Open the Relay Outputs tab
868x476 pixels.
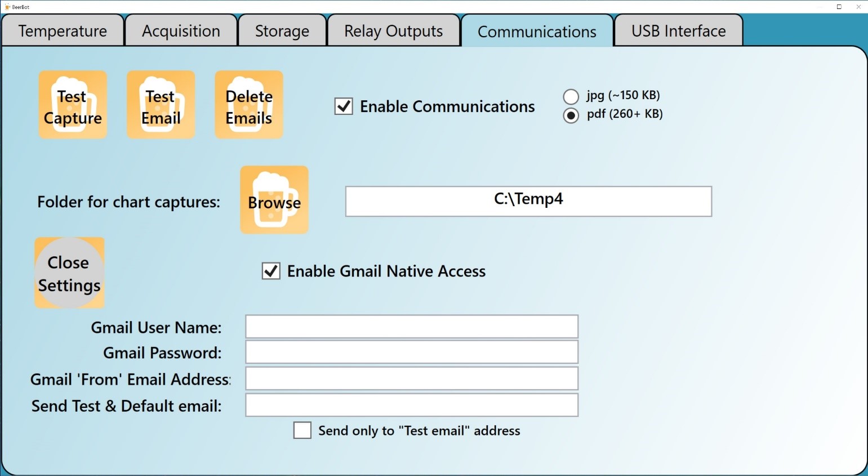(x=394, y=30)
